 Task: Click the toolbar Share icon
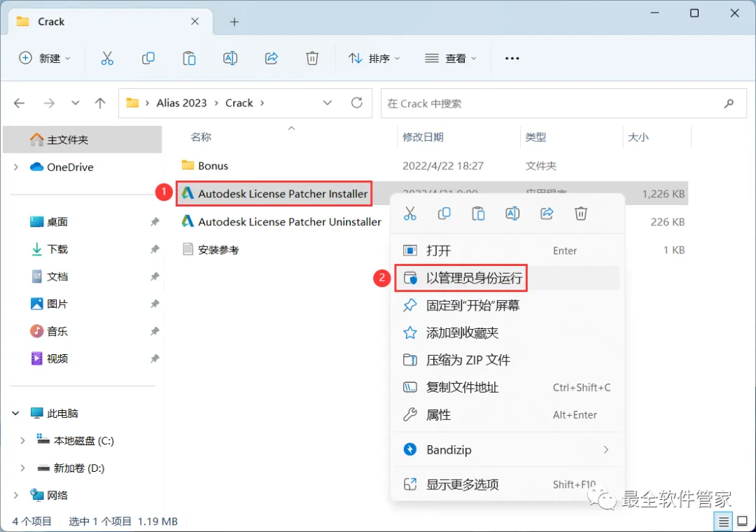tap(272, 58)
